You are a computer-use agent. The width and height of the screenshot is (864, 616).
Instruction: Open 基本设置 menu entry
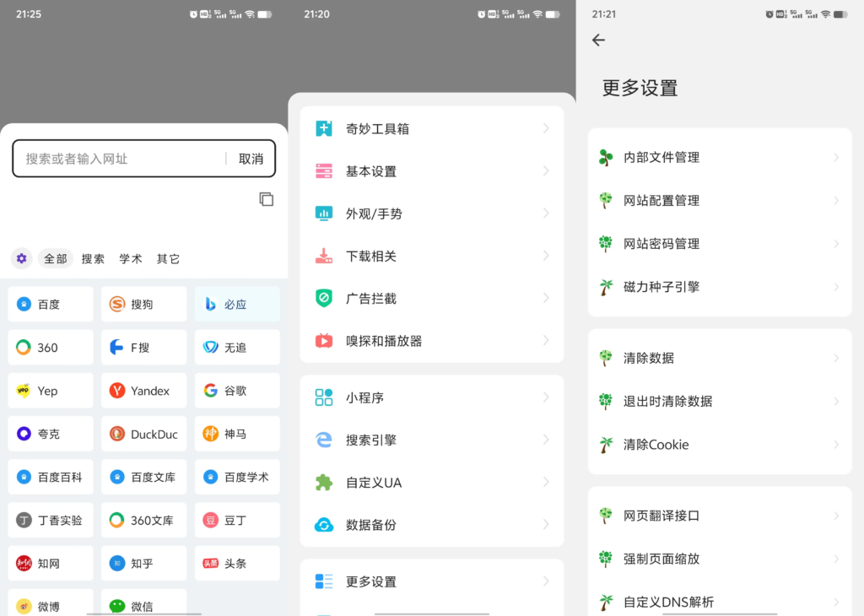(432, 170)
